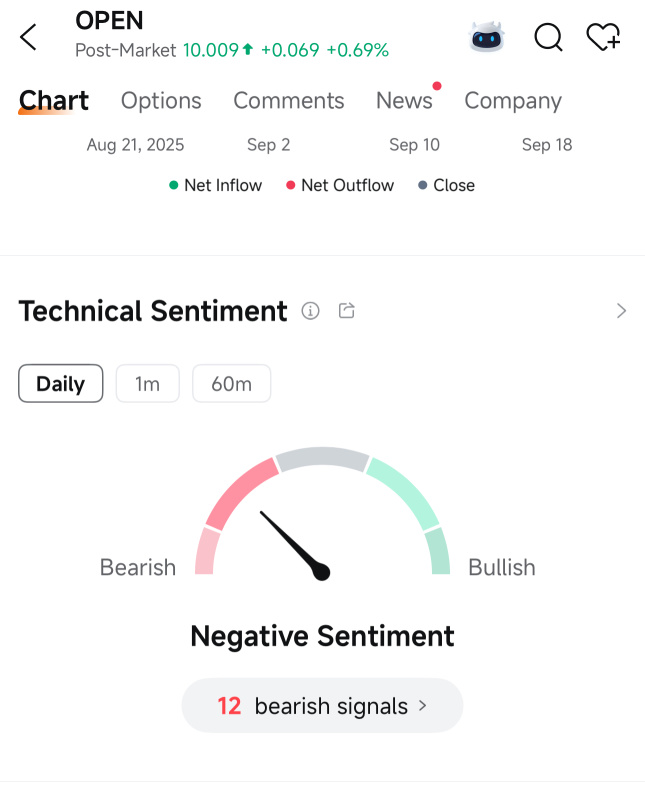Expand Technical Sentiment details chevron

click(x=621, y=311)
